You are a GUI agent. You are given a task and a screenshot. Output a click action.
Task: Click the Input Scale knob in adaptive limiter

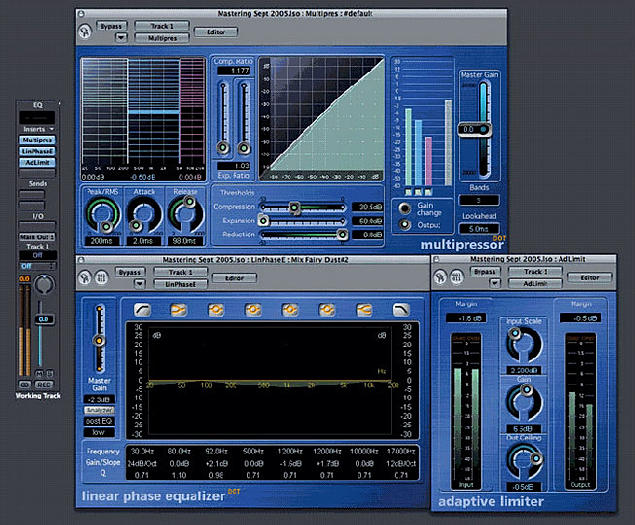click(524, 344)
